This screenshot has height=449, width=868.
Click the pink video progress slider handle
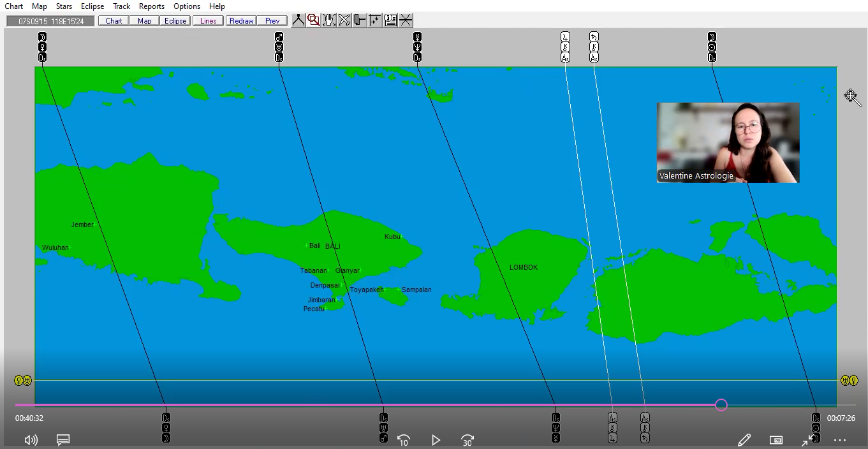pyautogui.click(x=721, y=405)
